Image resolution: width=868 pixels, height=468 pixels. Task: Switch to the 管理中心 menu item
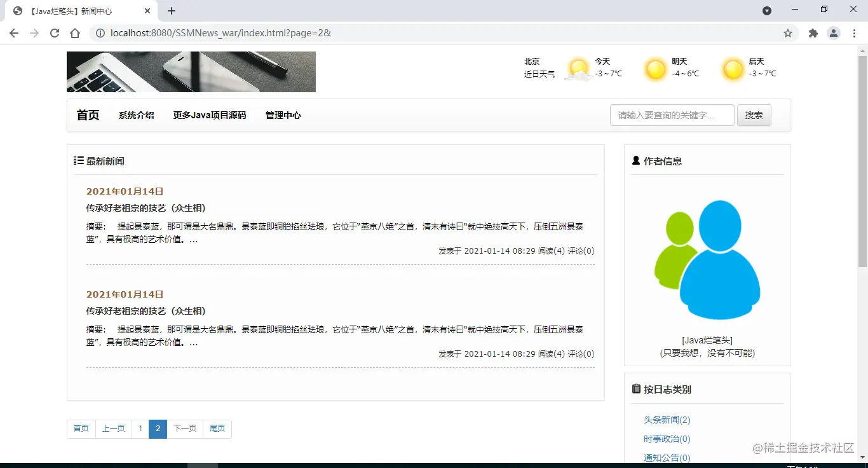pyautogui.click(x=283, y=115)
